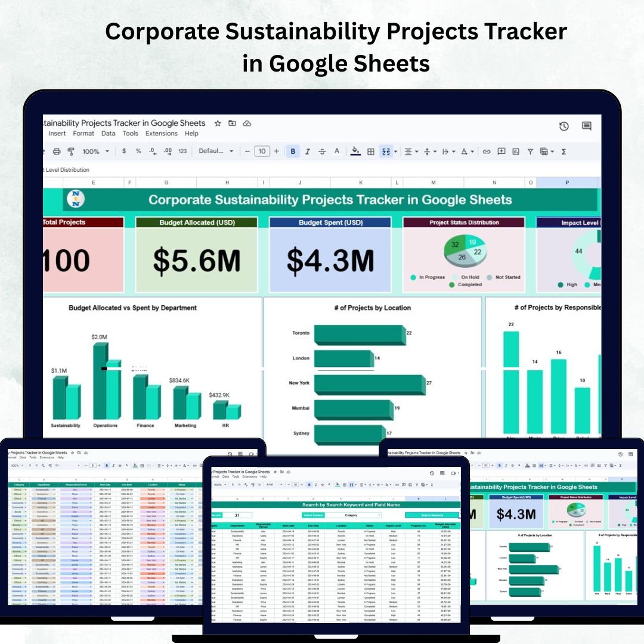Click the fill color icon in large toolbar
The height and width of the screenshot is (644, 644).
coord(355,151)
